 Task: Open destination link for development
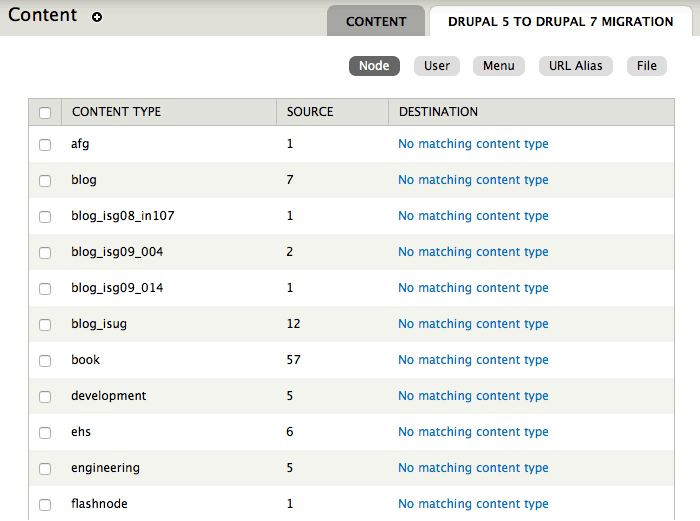pyautogui.click(x=473, y=396)
